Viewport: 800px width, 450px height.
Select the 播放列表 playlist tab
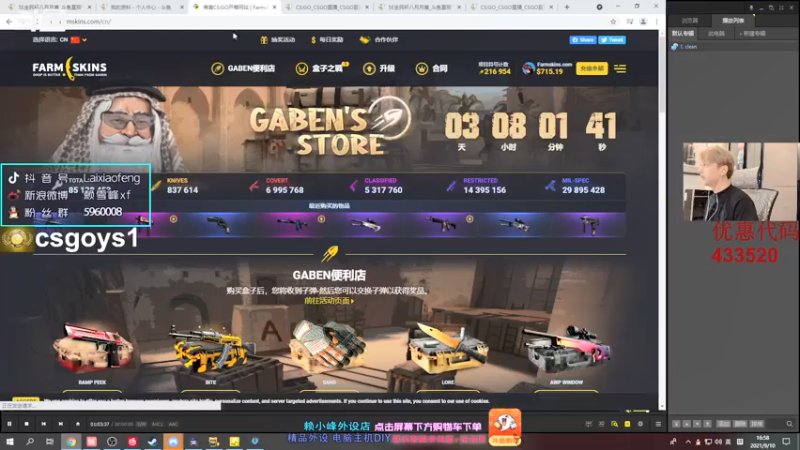[x=733, y=20]
